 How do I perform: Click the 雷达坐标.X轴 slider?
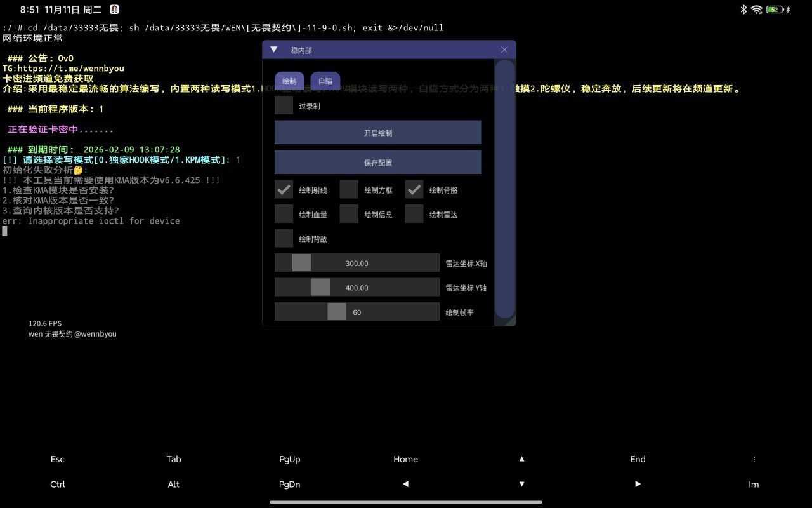tap(357, 263)
